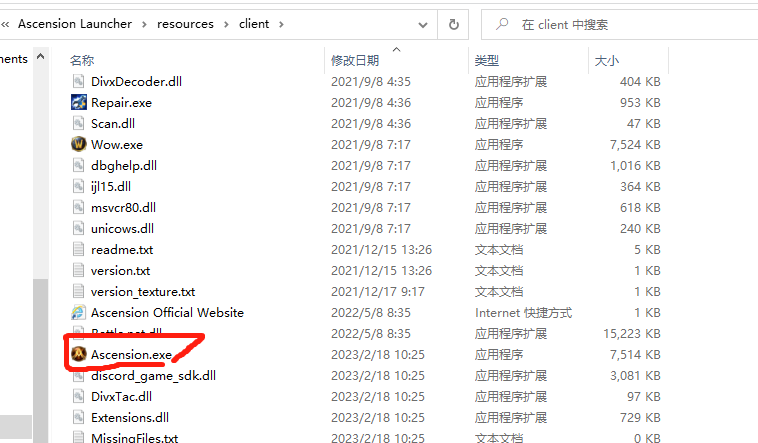
Task: Select the Ascension.exe file name
Action: (x=131, y=354)
